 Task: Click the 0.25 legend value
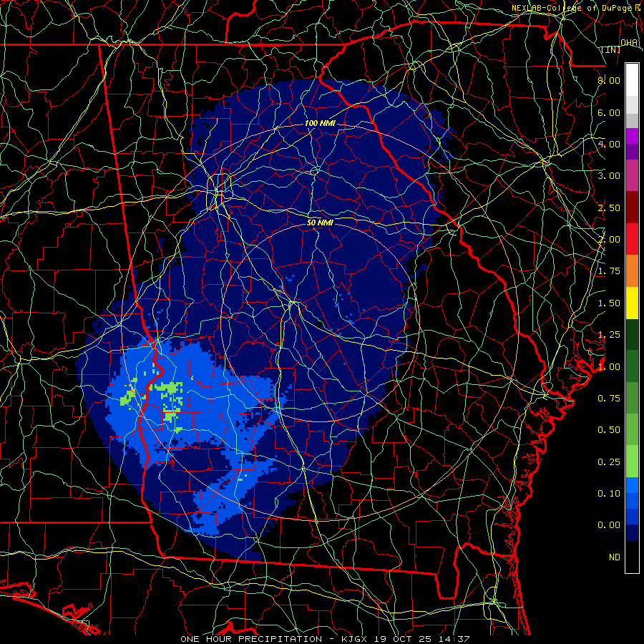click(x=609, y=462)
